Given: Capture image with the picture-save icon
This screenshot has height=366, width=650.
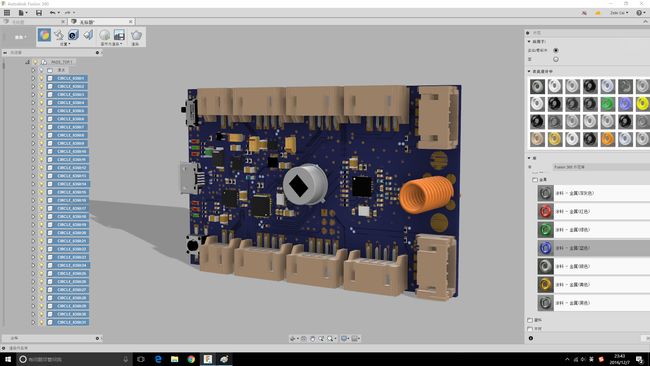Looking at the screenshot, I should coord(119,35).
